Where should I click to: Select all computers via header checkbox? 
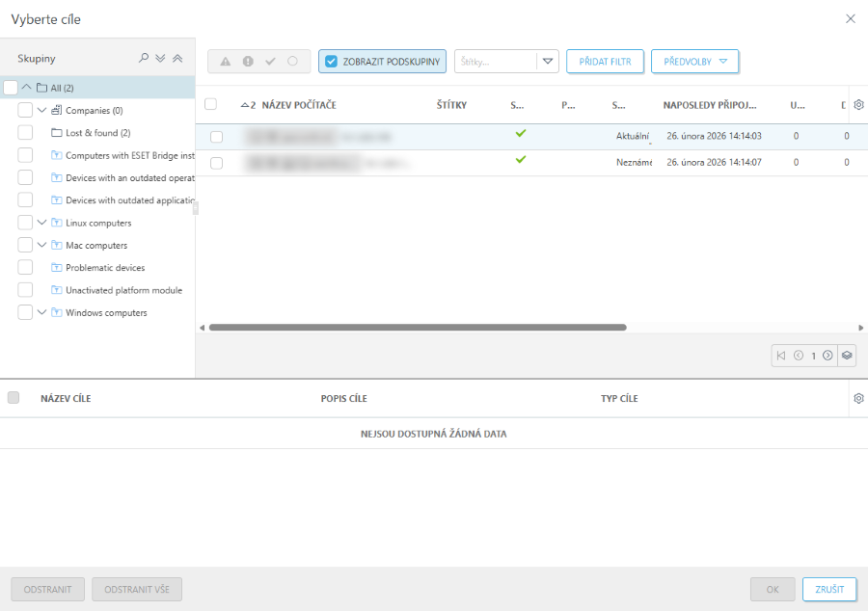pyautogui.click(x=211, y=104)
